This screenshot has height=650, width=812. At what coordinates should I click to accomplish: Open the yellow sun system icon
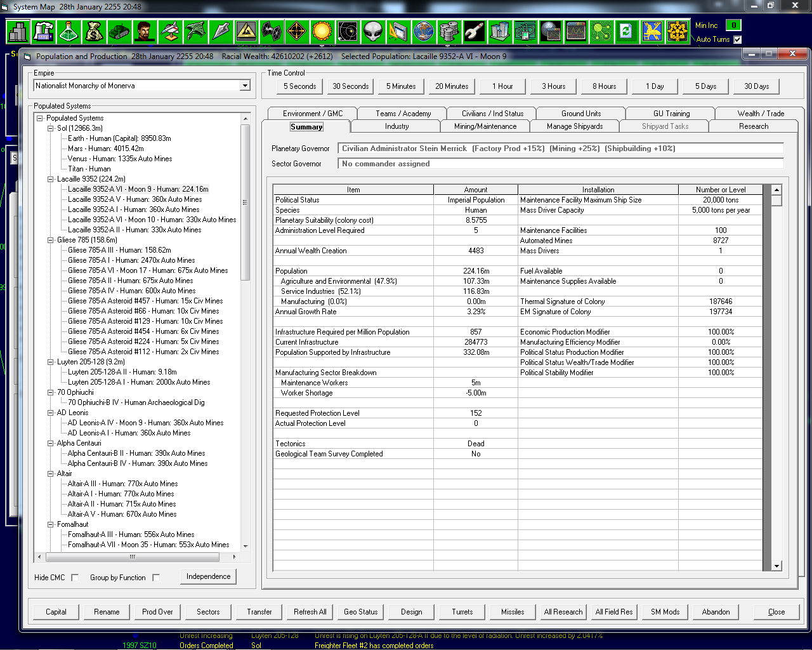click(x=322, y=31)
